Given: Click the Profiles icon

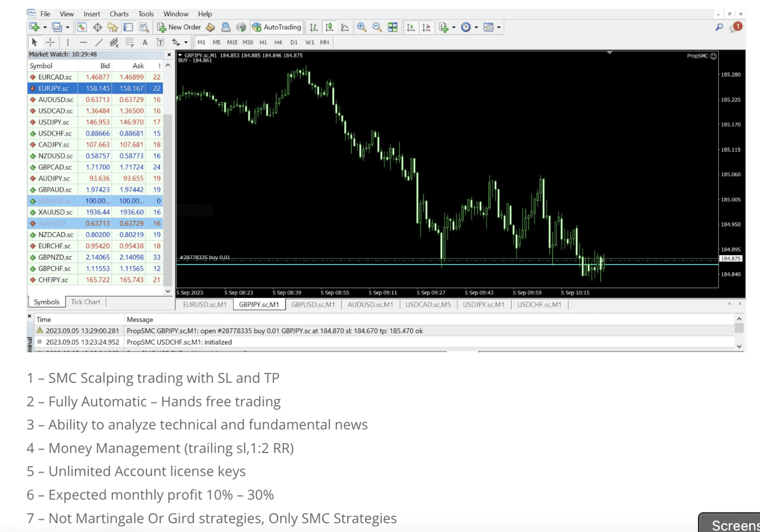Looking at the screenshot, I should (x=57, y=27).
